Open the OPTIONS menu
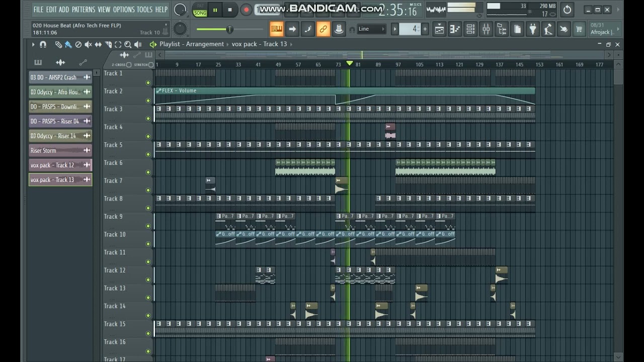The width and height of the screenshot is (644, 362). (x=124, y=10)
